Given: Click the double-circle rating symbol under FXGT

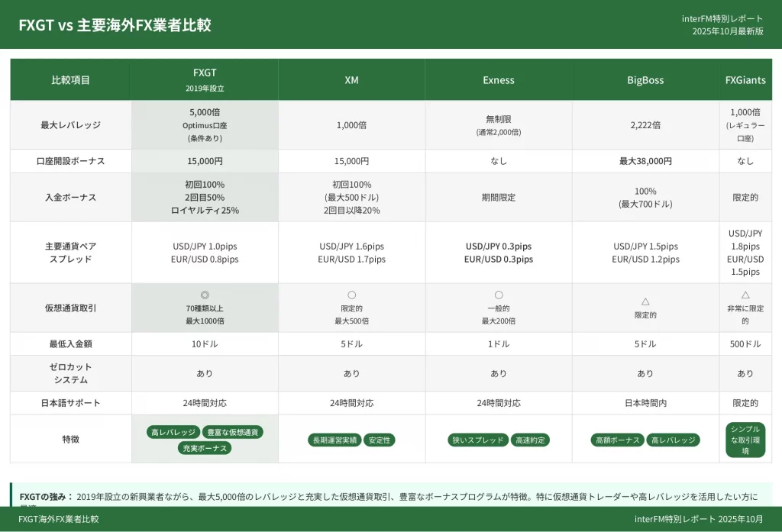Looking at the screenshot, I should pos(205,295).
